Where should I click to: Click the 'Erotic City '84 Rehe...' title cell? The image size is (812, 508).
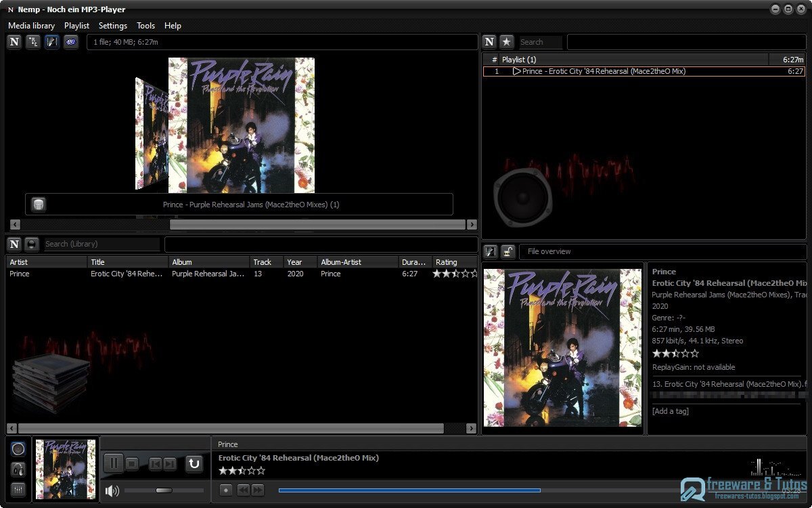point(128,274)
